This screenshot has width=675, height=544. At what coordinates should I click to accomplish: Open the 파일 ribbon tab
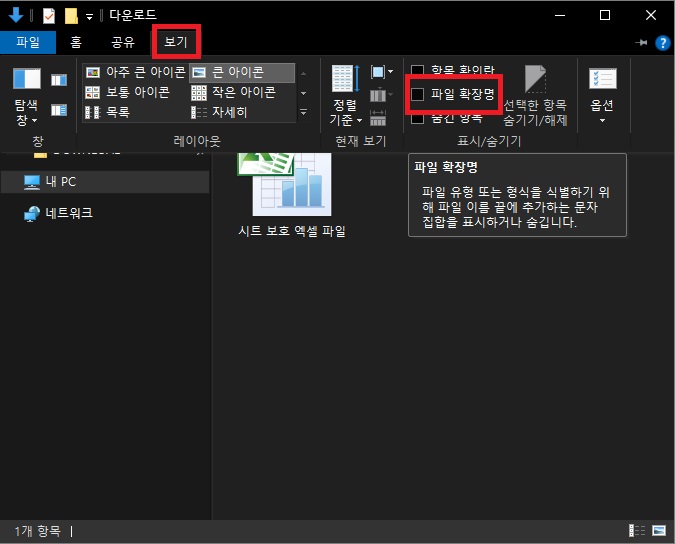(28, 42)
